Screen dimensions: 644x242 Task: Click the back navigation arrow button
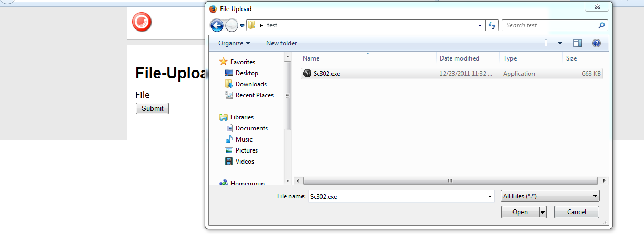click(x=216, y=25)
